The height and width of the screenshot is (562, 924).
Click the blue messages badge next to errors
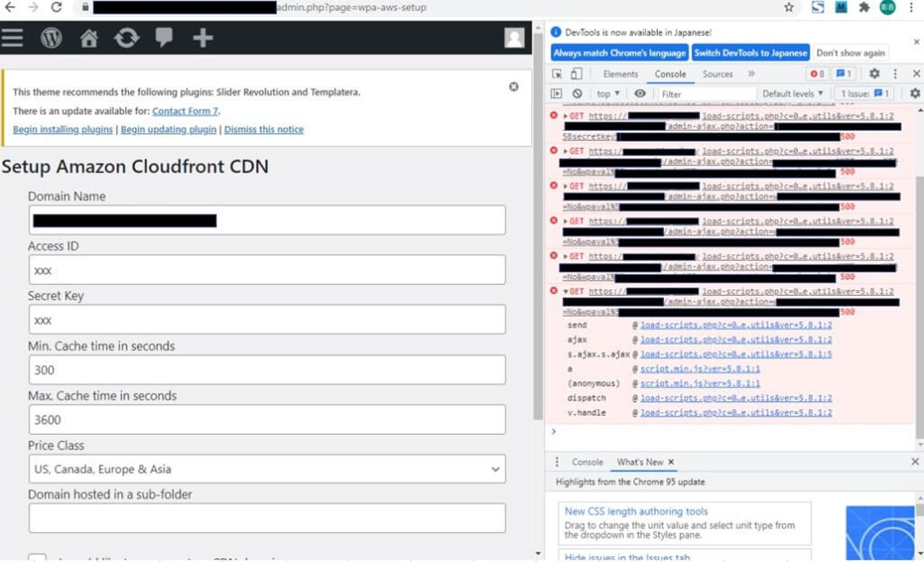click(844, 74)
